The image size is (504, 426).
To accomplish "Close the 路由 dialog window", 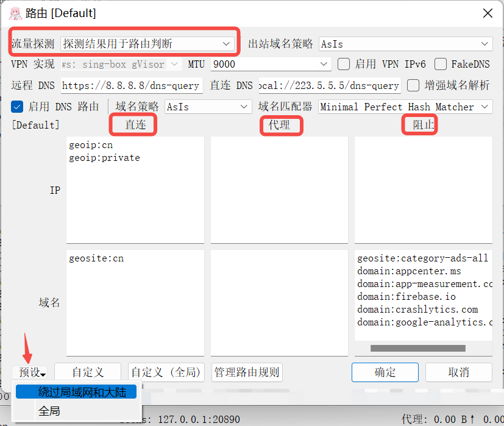I will [x=488, y=13].
